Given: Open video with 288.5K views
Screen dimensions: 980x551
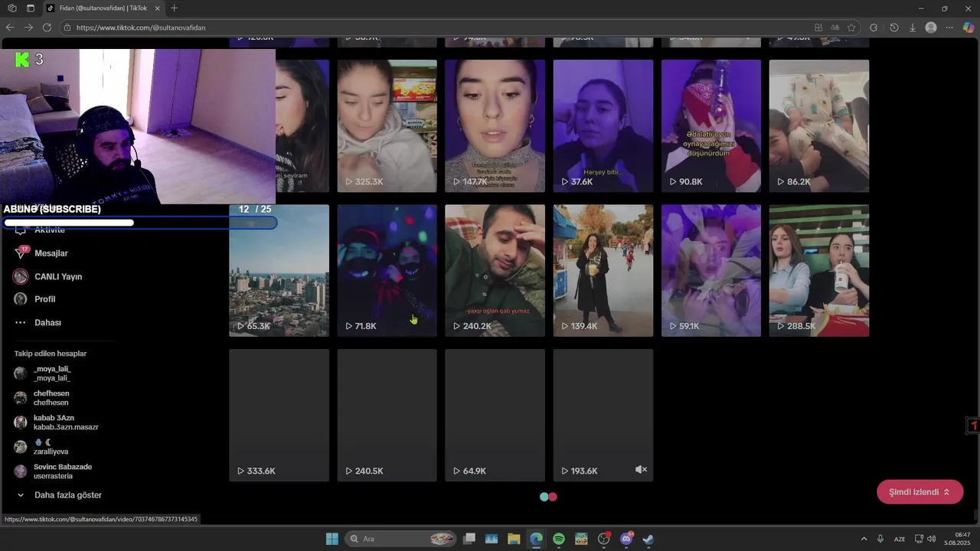Looking at the screenshot, I should tap(819, 271).
